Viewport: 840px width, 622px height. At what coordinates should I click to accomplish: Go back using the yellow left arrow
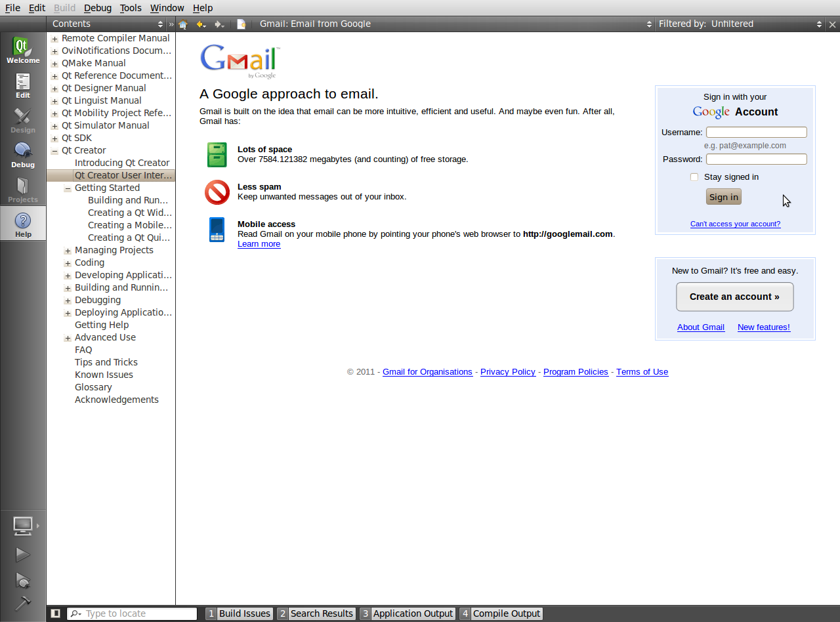(x=200, y=24)
